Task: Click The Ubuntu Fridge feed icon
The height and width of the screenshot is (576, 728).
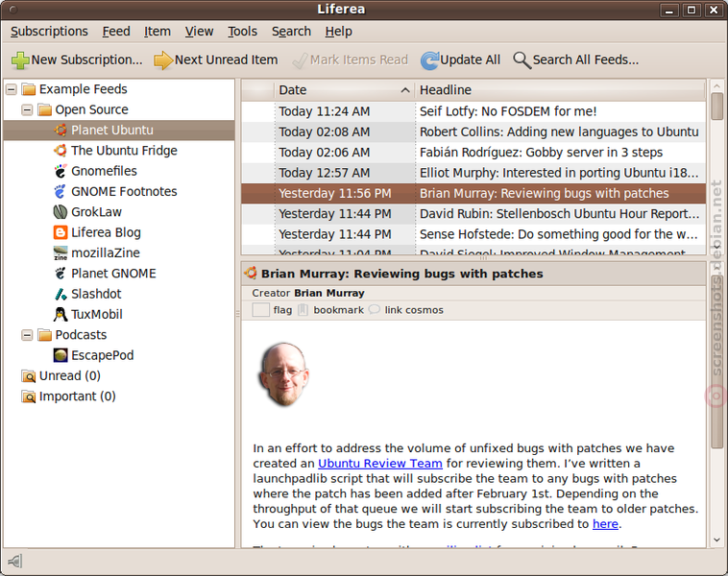Action: (61, 151)
